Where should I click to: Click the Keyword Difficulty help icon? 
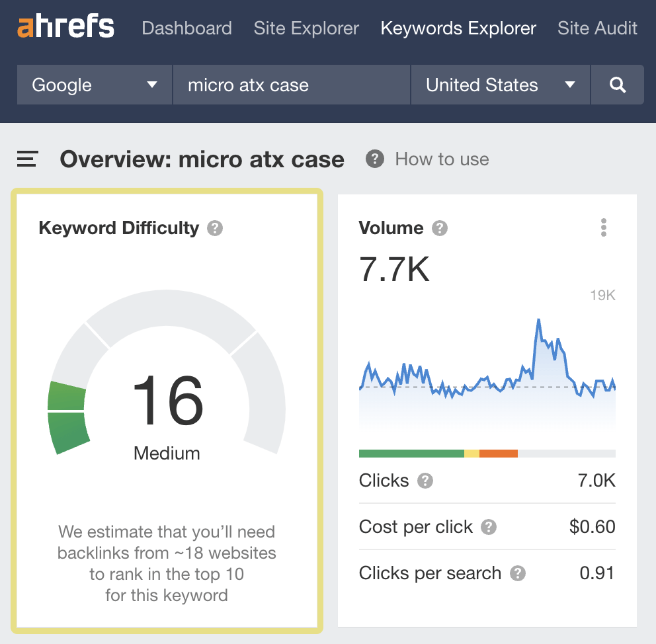(216, 227)
